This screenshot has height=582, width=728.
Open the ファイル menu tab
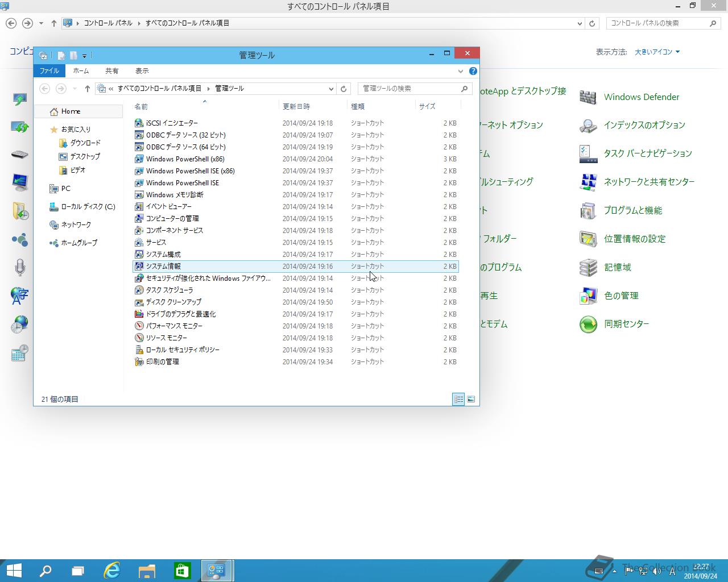(x=49, y=71)
